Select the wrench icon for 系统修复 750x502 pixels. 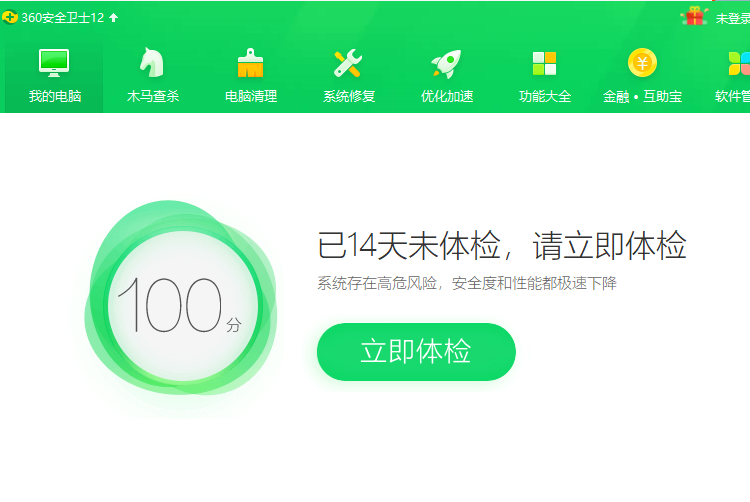tap(348, 64)
